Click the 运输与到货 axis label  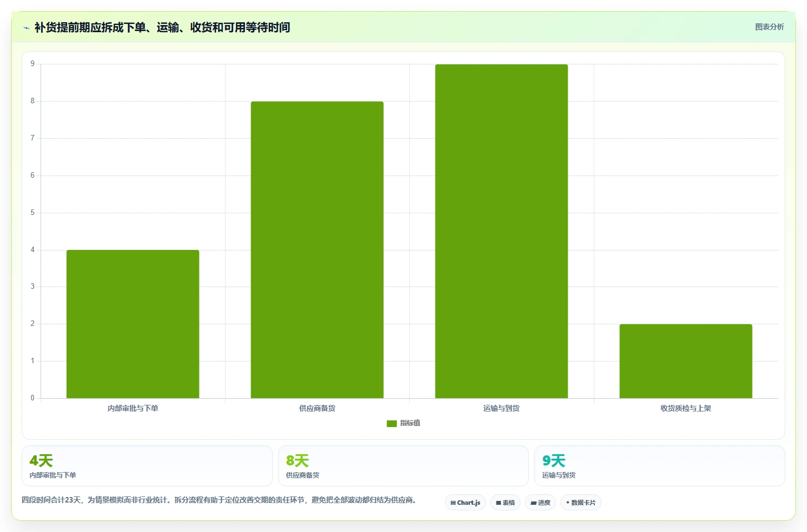point(502,408)
